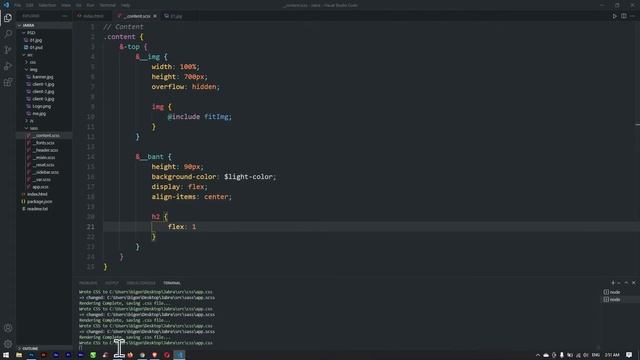Open the Brave browser taskbar icon
This screenshot has width=640, height=360.
coord(154,355)
